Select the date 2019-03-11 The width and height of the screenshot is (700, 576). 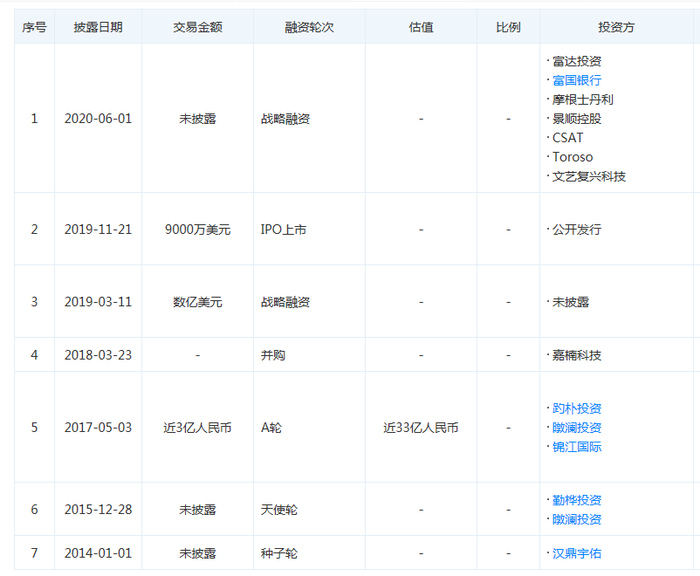click(98, 302)
